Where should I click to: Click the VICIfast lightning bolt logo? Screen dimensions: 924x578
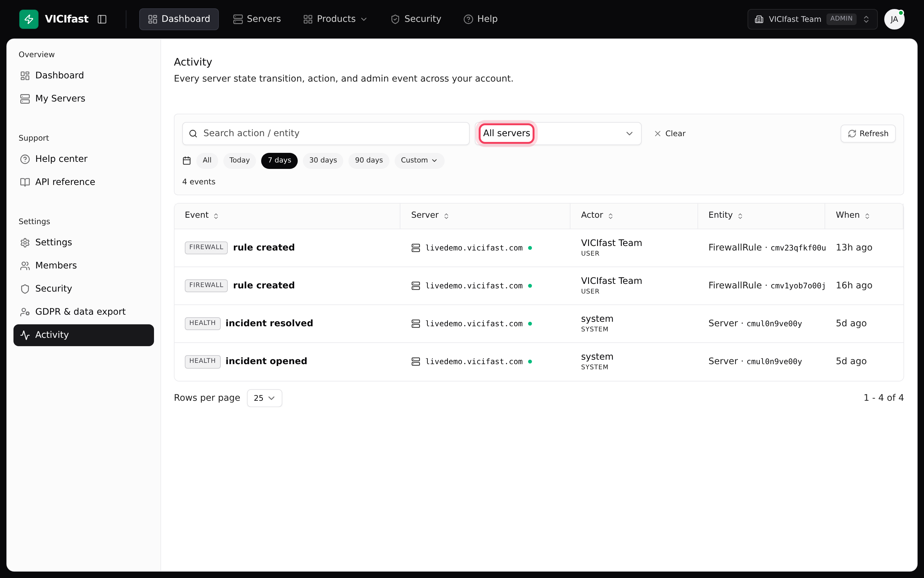[x=29, y=19]
